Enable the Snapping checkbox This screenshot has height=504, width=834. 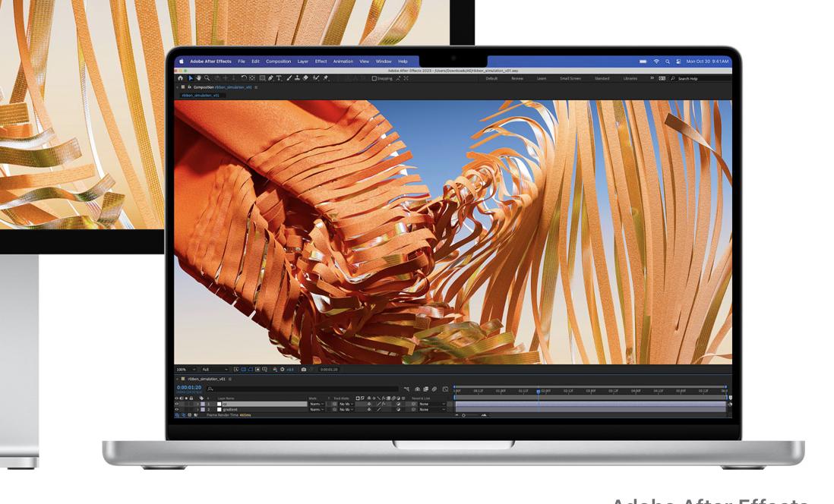375,77
